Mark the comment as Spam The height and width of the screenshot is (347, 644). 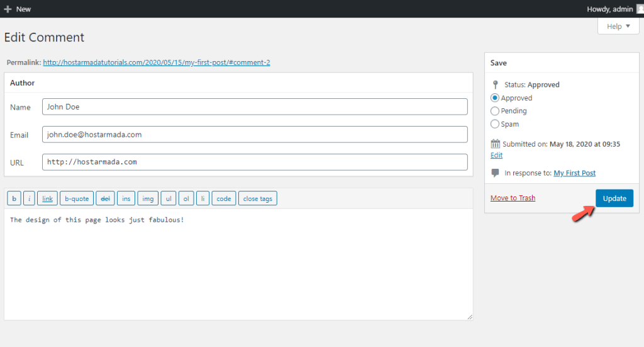coord(495,124)
